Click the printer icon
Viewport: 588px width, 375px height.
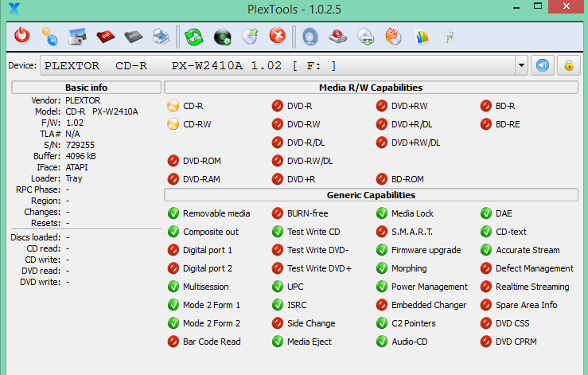point(162,37)
